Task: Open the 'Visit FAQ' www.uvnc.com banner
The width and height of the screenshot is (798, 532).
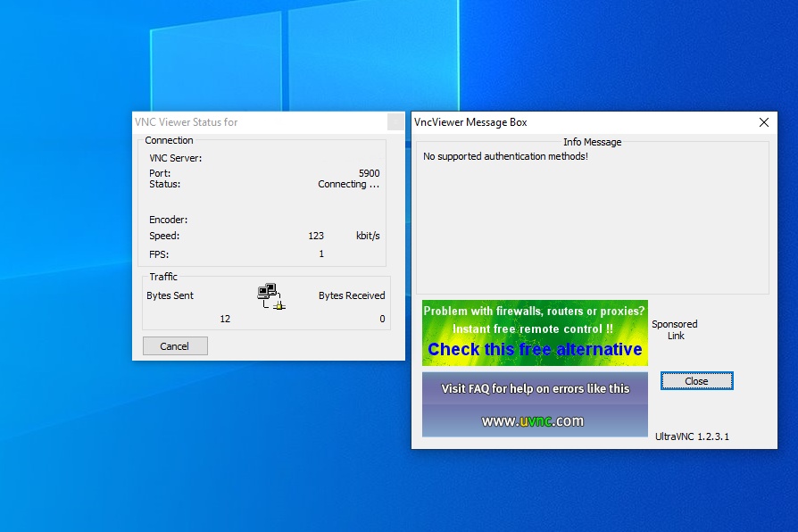Action: click(534, 404)
